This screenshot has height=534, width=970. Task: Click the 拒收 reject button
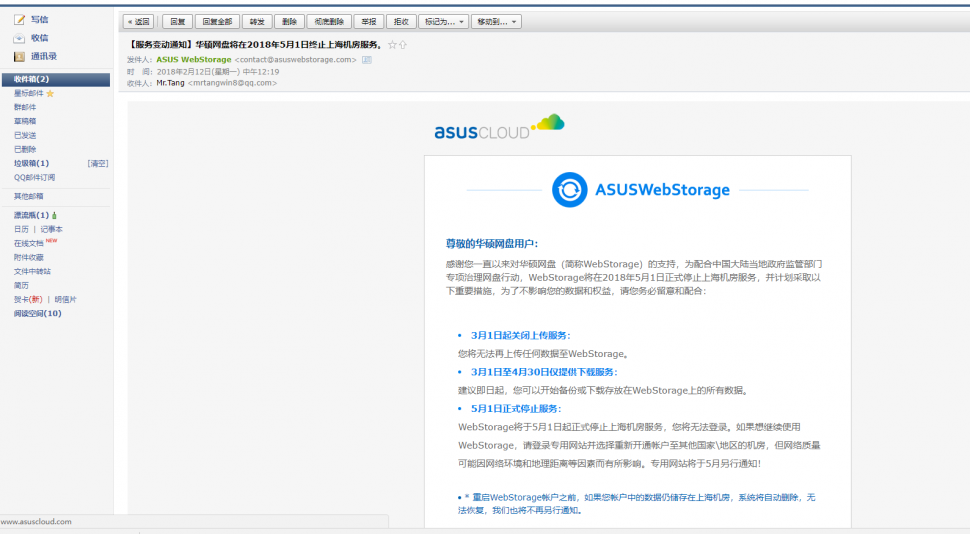click(401, 22)
